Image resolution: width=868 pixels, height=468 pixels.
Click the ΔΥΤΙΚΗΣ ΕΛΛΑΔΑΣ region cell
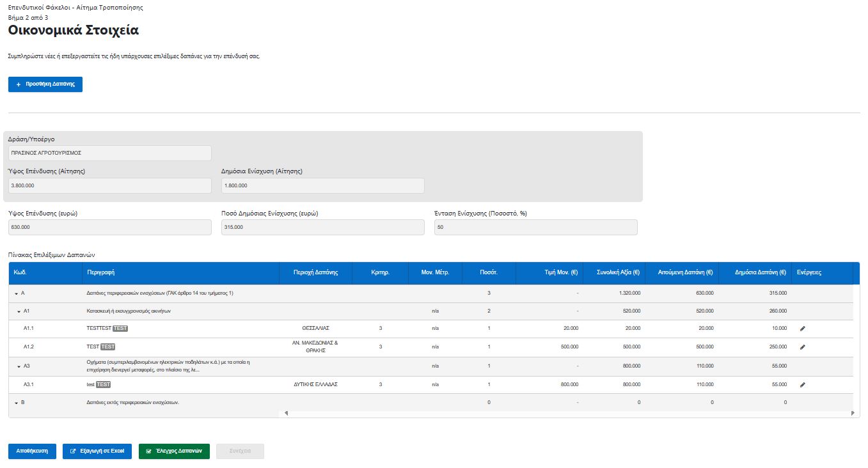(315, 384)
